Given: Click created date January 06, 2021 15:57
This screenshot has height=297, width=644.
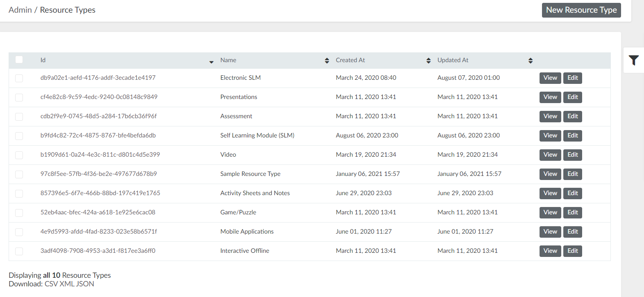Looking at the screenshot, I should [x=368, y=174].
